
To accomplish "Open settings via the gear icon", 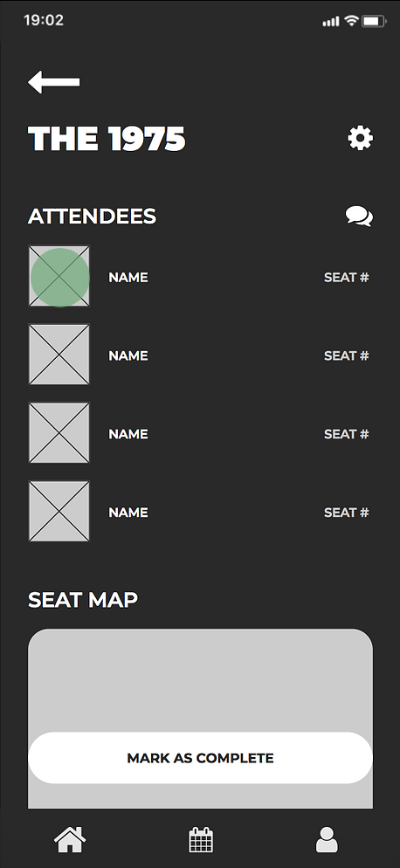I will click(x=360, y=138).
